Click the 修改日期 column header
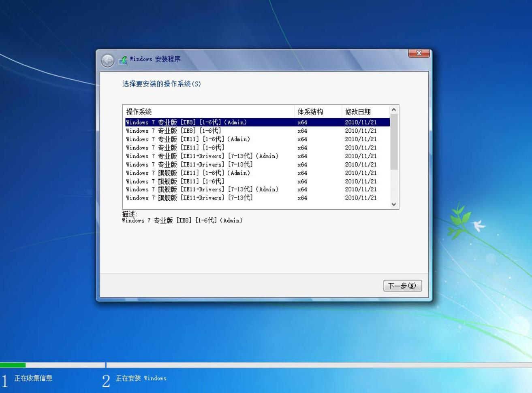532x393 pixels. coord(365,112)
